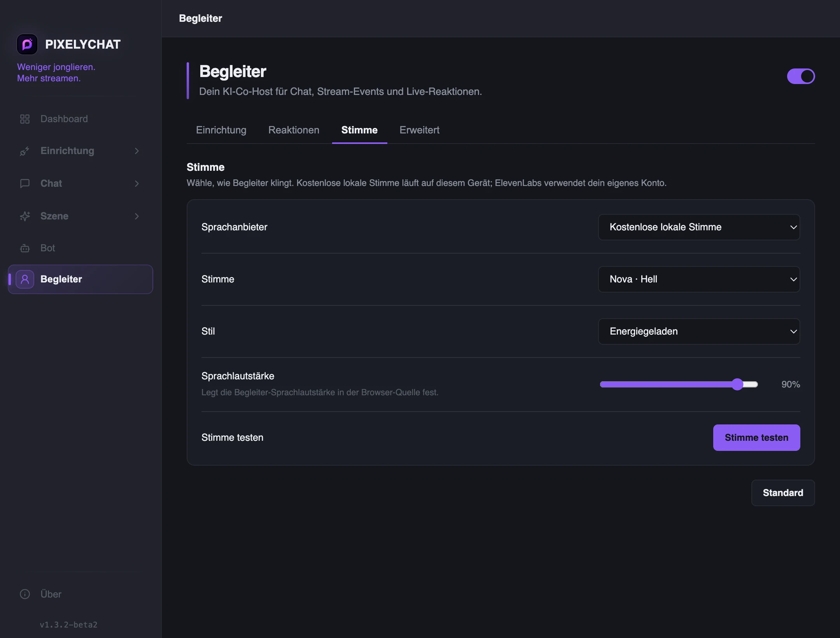Switch to the Reaktionen tab
The image size is (840, 638).
coord(294,130)
